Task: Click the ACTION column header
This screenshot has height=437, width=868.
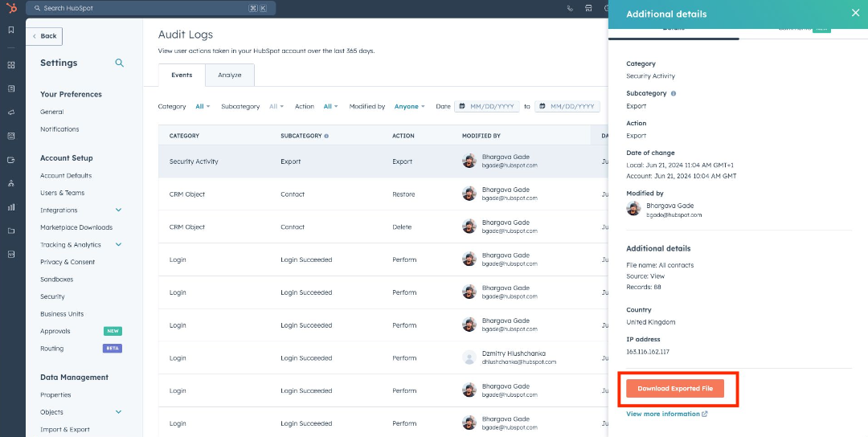Action: (x=403, y=136)
